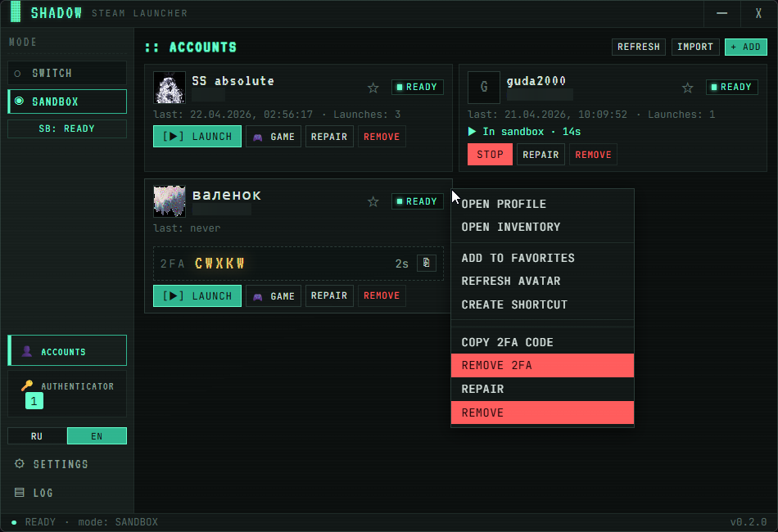Select Sandbox mode radio option
The height and width of the screenshot is (532, 778).
67,101
